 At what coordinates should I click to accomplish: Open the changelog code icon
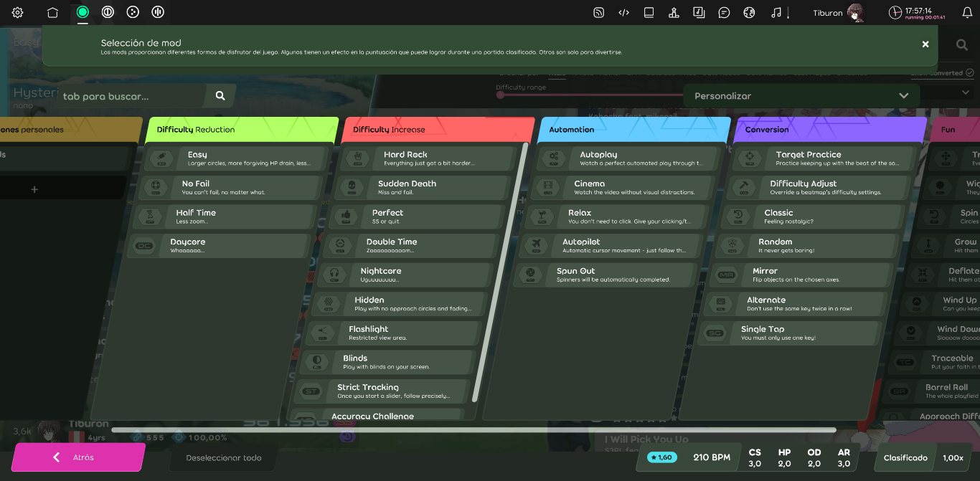coord(624,12)
